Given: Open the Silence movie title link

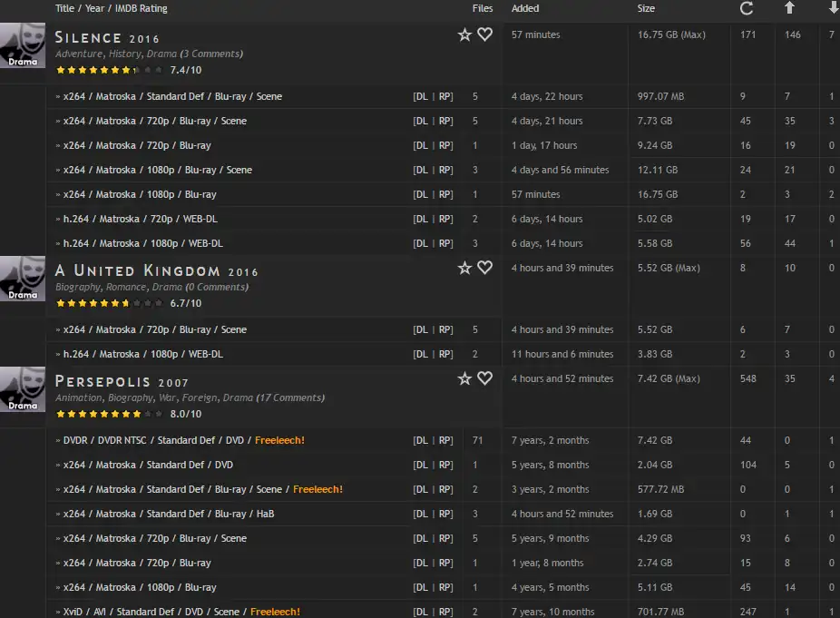Looking at the screenshot, I should pos(88,38).
